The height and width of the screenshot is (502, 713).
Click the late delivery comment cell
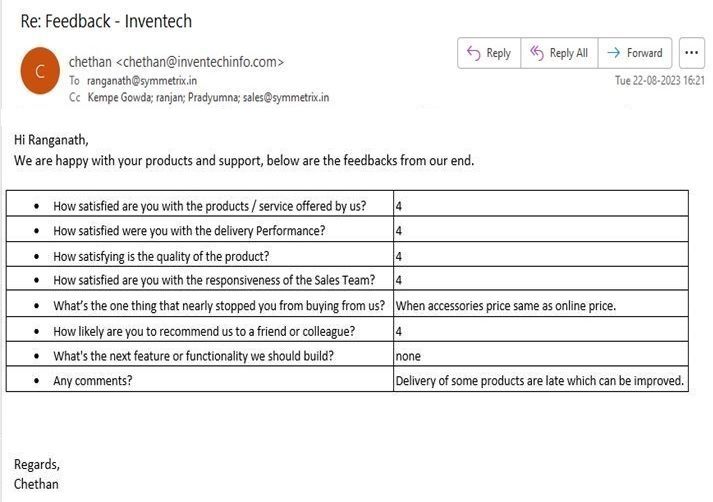540,380
